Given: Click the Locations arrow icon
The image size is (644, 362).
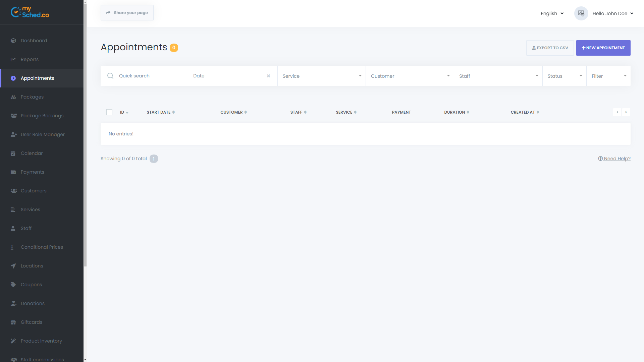Looking at the screenshot, I should tap(13, 266).
